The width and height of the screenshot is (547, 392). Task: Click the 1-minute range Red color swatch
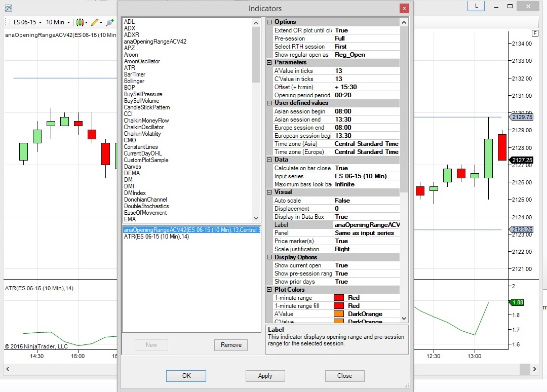pos(339,298)
